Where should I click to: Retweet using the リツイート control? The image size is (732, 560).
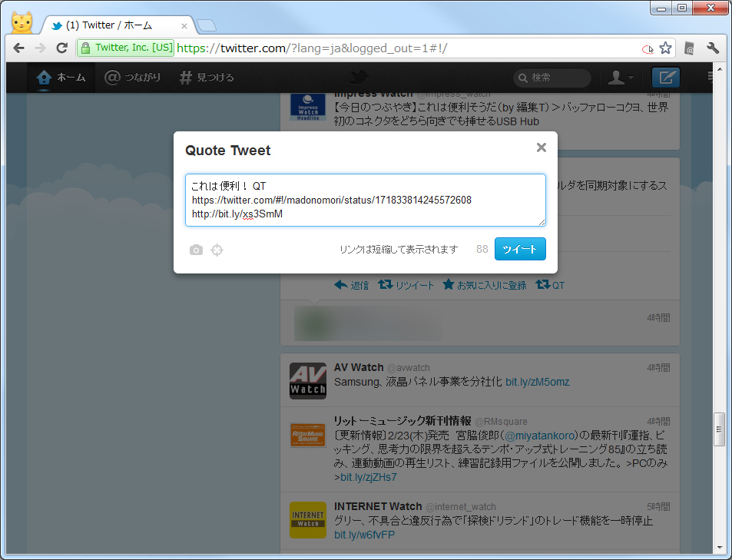[405, 285]
